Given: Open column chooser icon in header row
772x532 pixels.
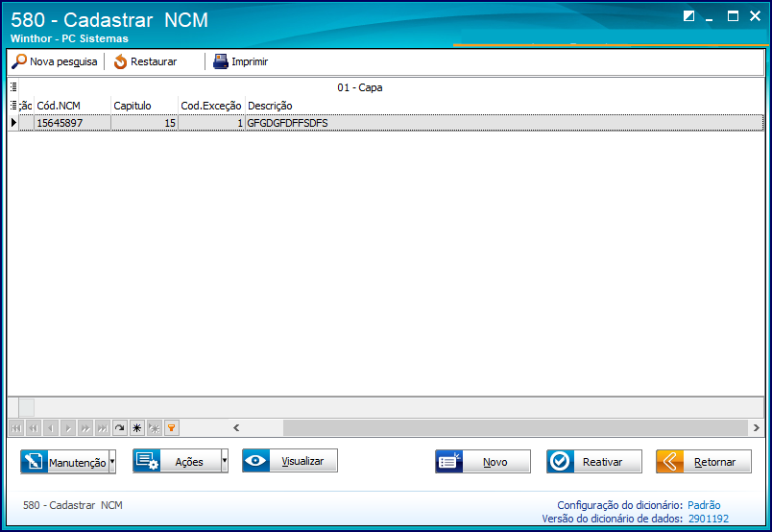Looking at the screenshot, I should (13, 106).
